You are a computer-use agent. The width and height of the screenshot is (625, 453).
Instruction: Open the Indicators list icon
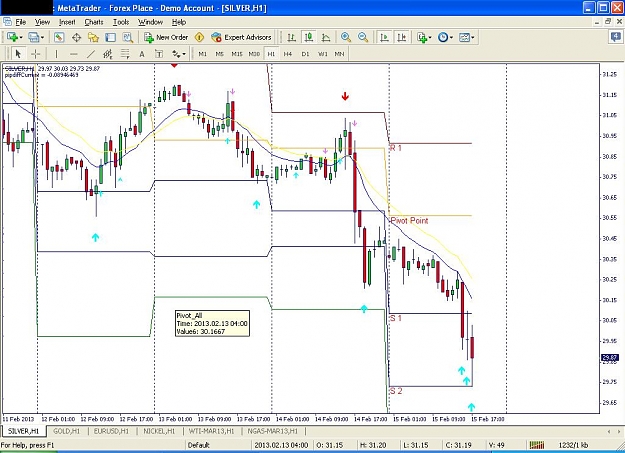click(x=422, y=37)
